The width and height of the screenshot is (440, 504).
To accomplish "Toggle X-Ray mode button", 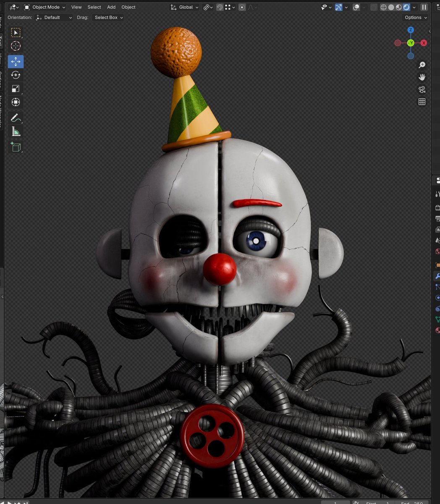I will [x=373, y=7].
